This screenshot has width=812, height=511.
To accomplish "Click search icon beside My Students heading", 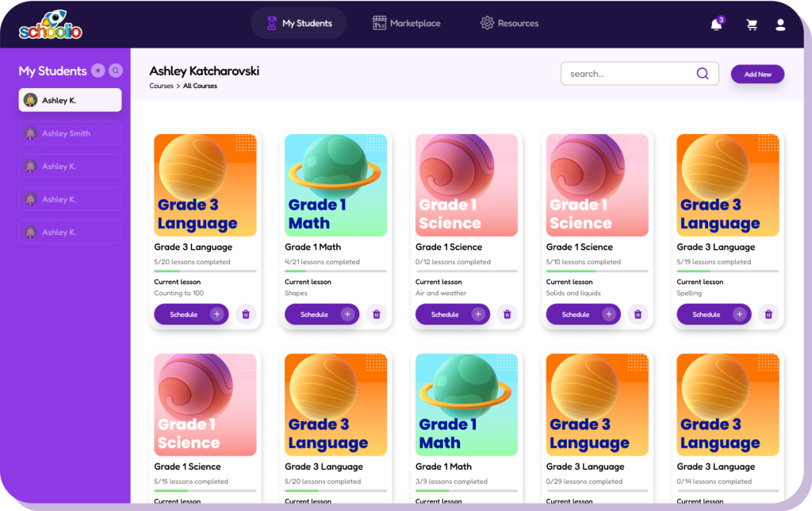I will click(116, 71).
